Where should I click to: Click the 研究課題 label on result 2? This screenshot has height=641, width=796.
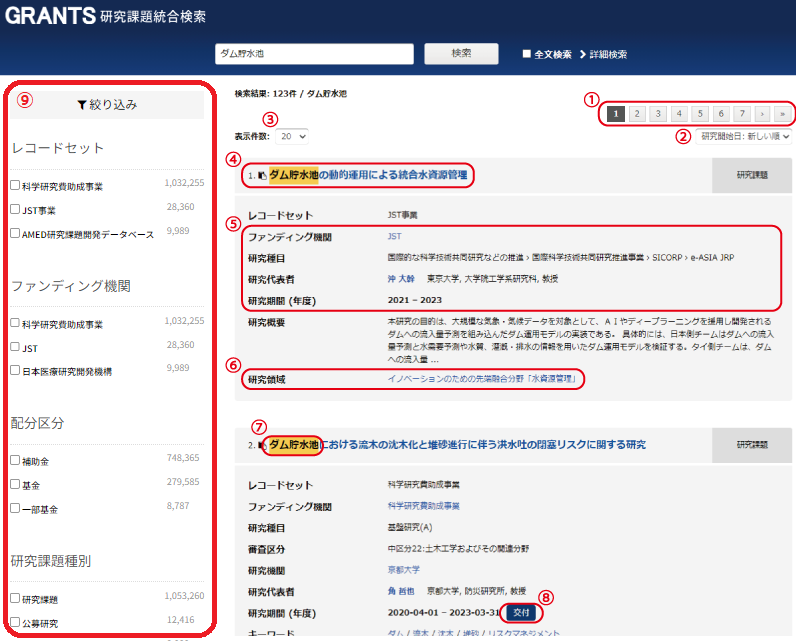[752, 445]
